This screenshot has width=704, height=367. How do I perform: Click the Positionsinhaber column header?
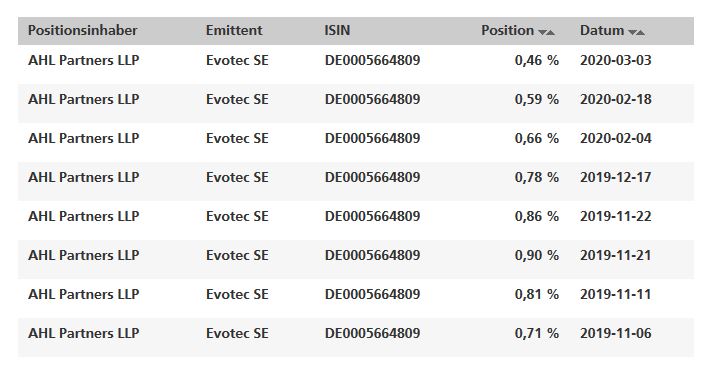[x=83, y=31]
